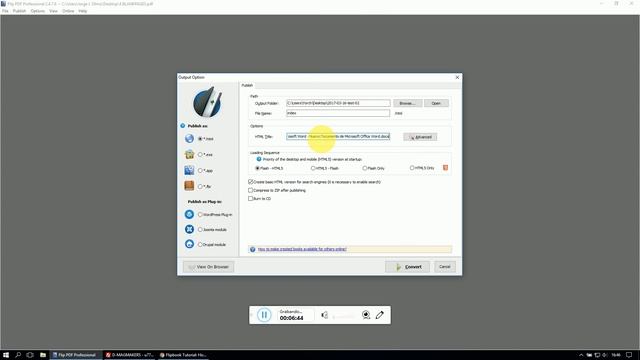The width and height of the screenshot is (640, 360).
Task: Click the taskbar clock
Action: (616, 355)
